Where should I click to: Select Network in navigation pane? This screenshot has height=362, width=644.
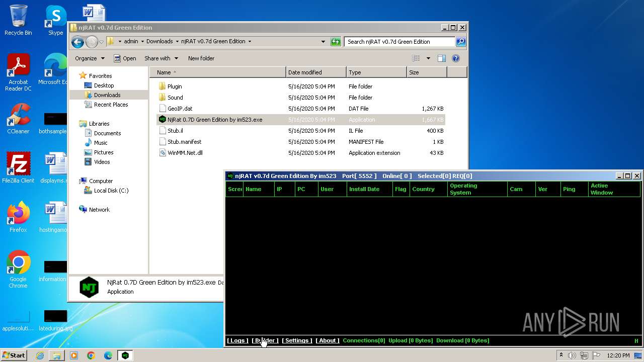[99, 210]
